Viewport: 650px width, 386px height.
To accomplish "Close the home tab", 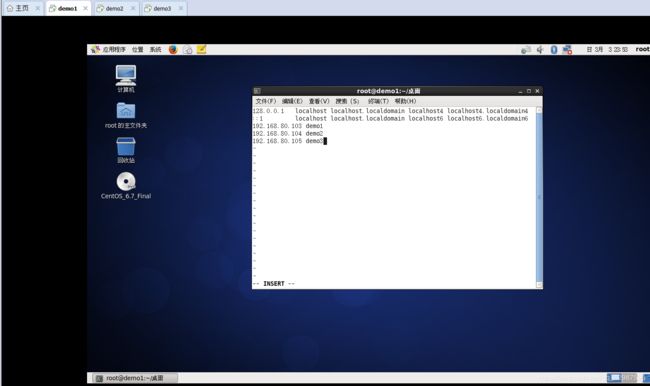I will click(38, 8).
